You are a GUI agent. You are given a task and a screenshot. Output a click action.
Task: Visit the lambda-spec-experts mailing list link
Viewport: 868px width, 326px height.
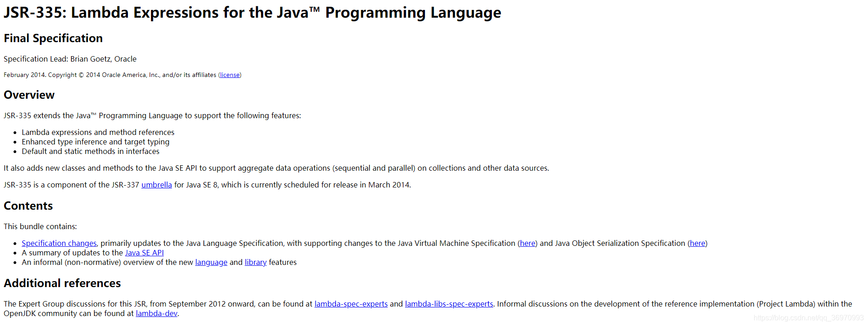[351, 304]
